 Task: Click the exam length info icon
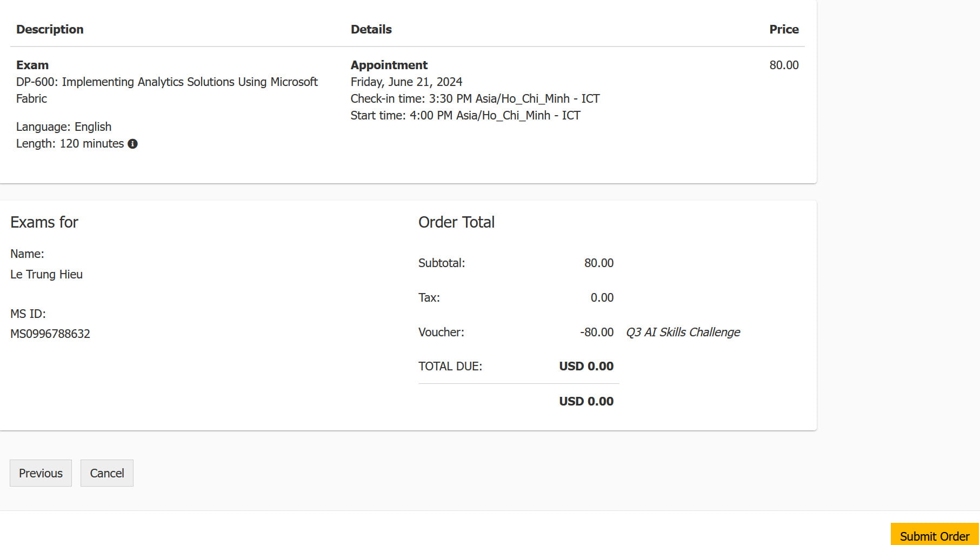132,144
